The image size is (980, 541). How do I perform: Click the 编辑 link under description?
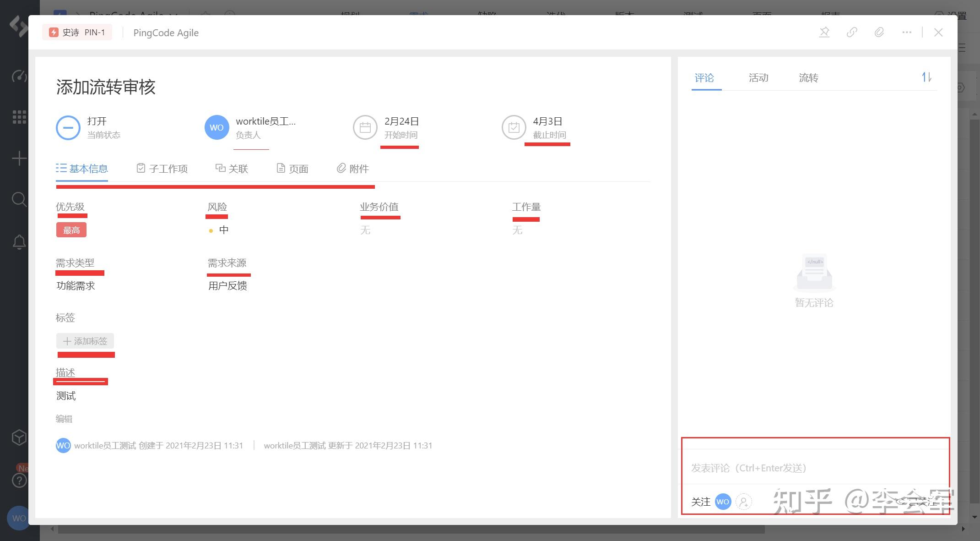click(x=64, y=419)
